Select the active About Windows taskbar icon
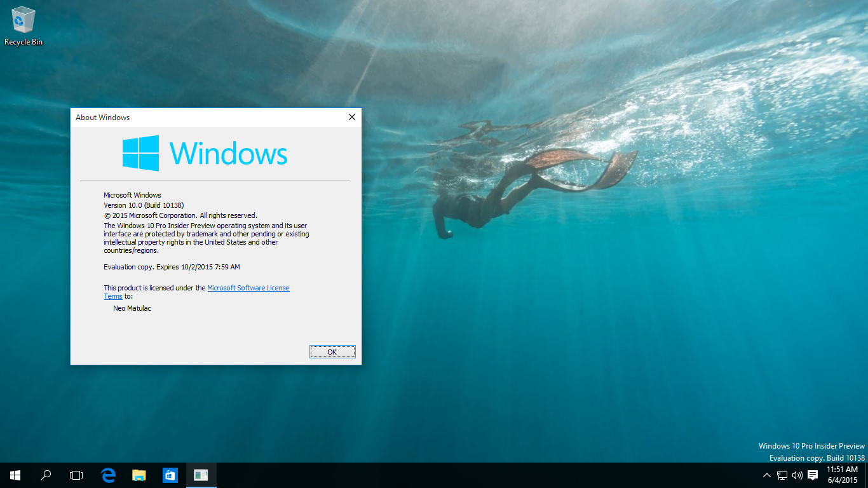Viewport: 868px width, 488px height. (200, 475)
